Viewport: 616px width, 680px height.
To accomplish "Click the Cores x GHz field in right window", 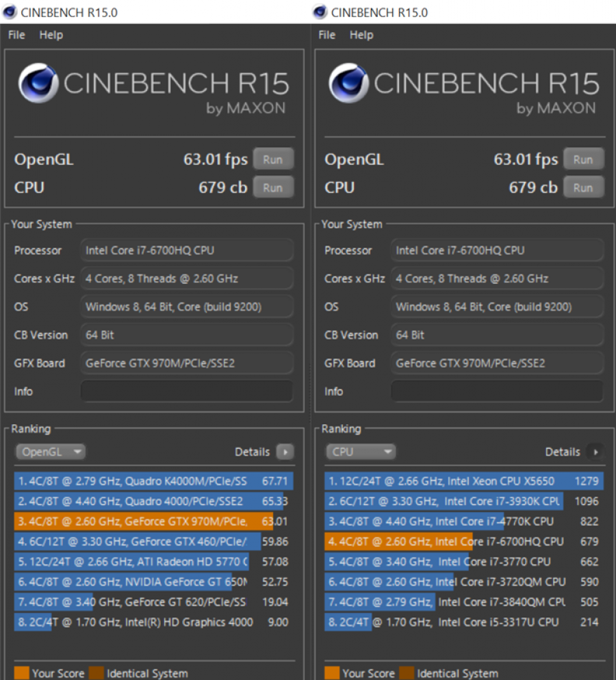I will [x=497, y=278].
